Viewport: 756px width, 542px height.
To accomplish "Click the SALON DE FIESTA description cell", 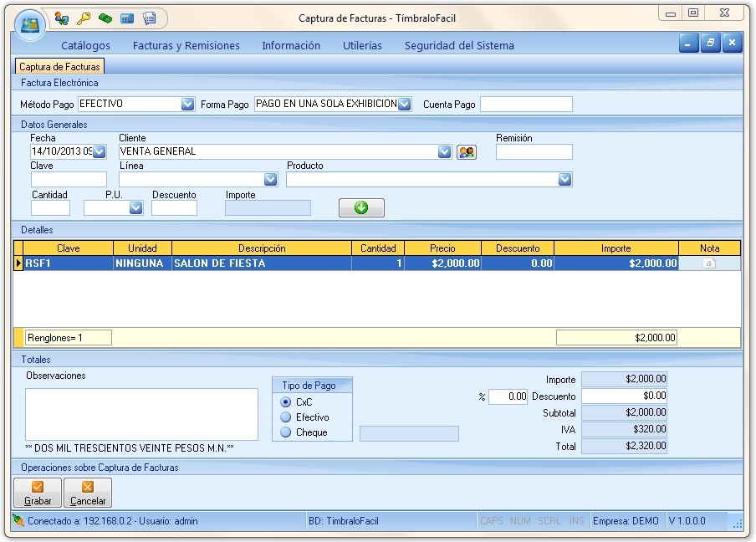I will point(262,263).
